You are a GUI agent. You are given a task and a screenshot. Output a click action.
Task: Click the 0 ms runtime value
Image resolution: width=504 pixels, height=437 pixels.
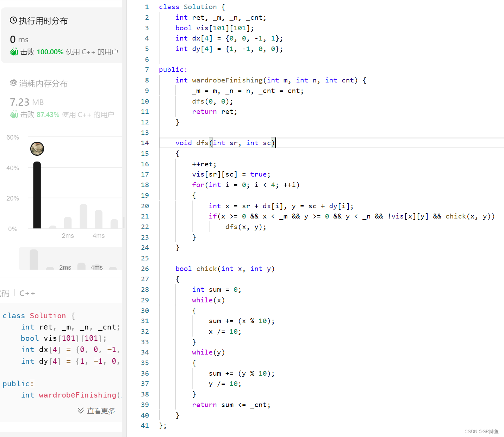click(x=19, y=39)
